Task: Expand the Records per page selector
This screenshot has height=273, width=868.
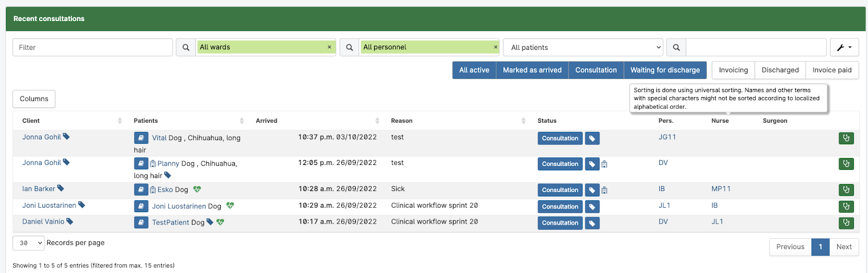Action: [x=28, y=243]
